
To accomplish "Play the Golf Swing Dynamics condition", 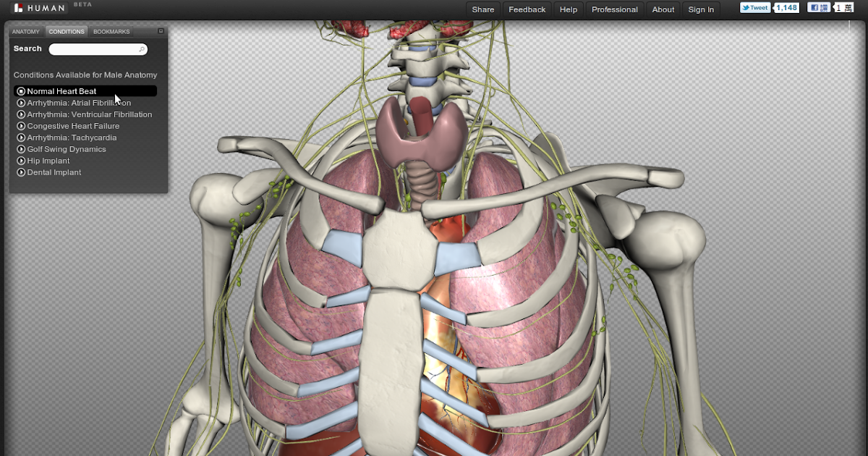I will click(x=20, y=148).
